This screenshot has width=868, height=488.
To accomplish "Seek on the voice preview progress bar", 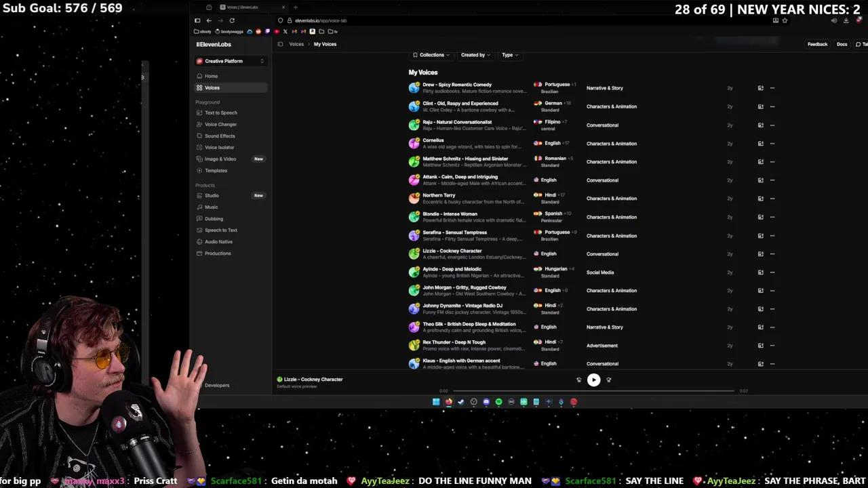I will pos(593,391).
